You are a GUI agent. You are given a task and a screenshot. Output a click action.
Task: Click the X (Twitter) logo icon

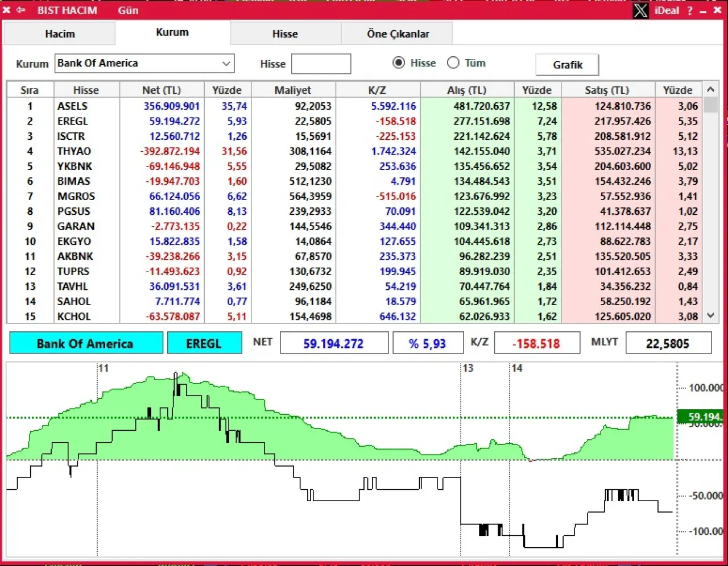[641, 10]
